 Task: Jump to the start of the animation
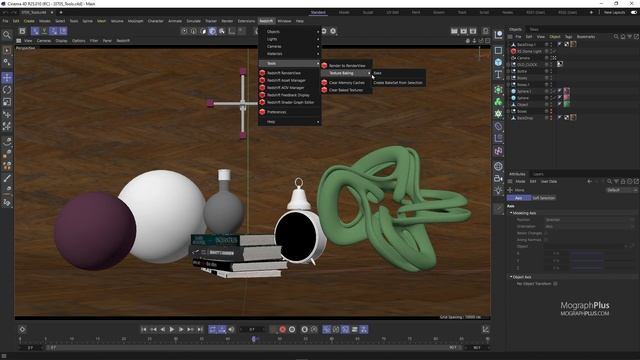[144, 329]
